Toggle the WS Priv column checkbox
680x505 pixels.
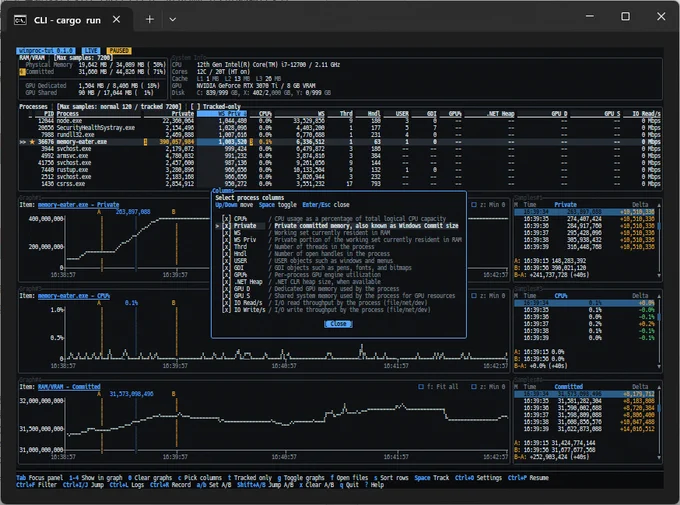pos(226,239)
